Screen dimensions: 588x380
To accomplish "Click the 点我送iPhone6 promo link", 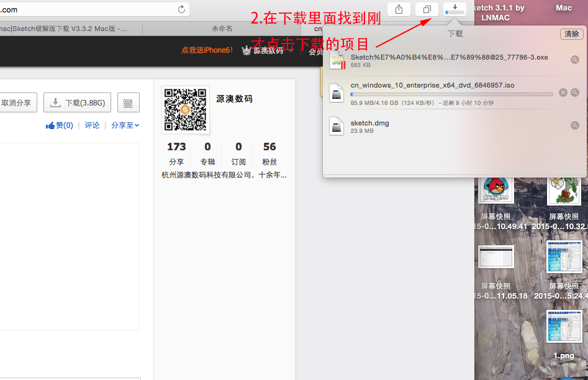I will [207, 50].
